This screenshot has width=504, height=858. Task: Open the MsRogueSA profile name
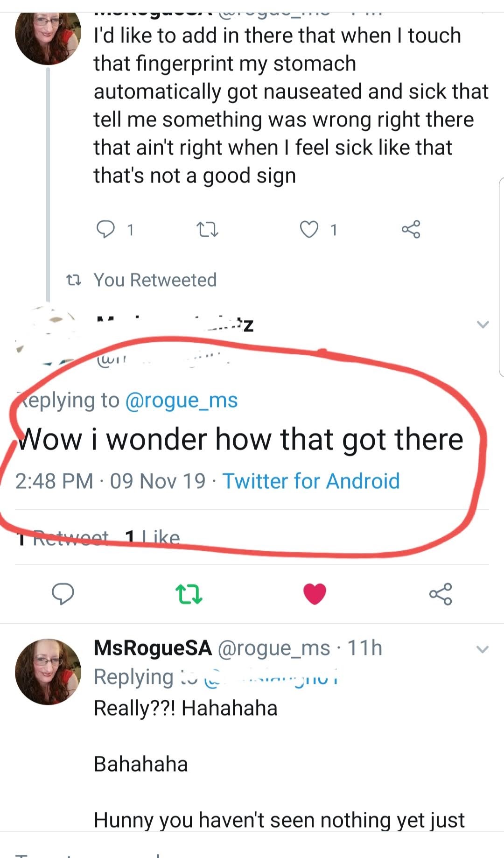(153, 648)
